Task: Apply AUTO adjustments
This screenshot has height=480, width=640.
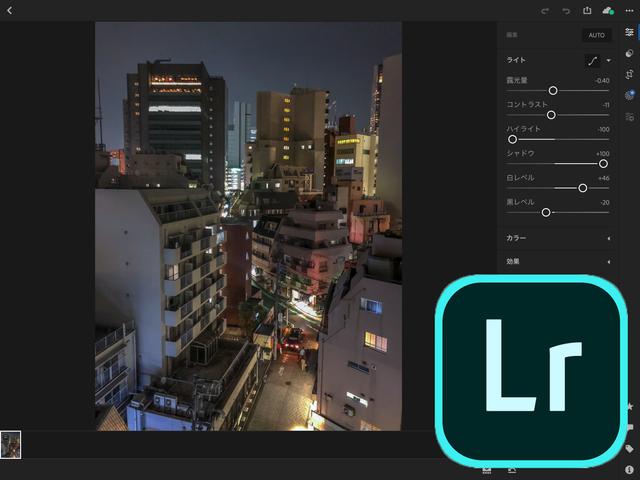Action: [596, 35]
